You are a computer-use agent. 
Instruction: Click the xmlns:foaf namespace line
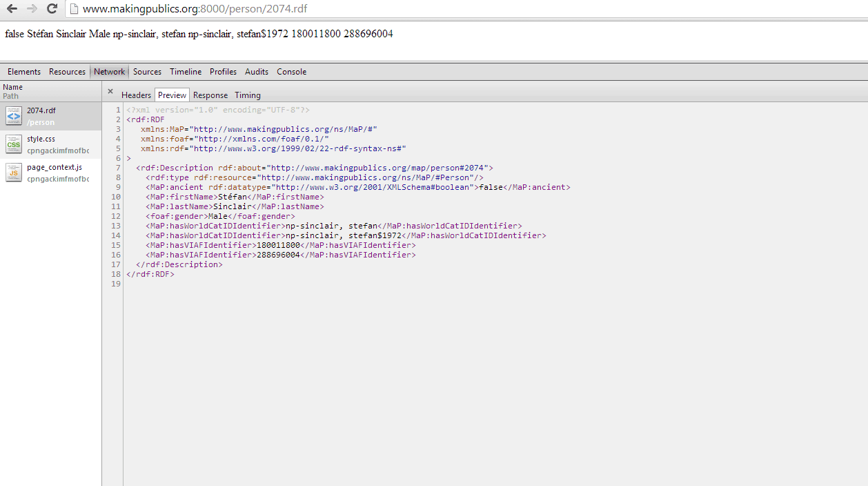click(x=235, y=139)
